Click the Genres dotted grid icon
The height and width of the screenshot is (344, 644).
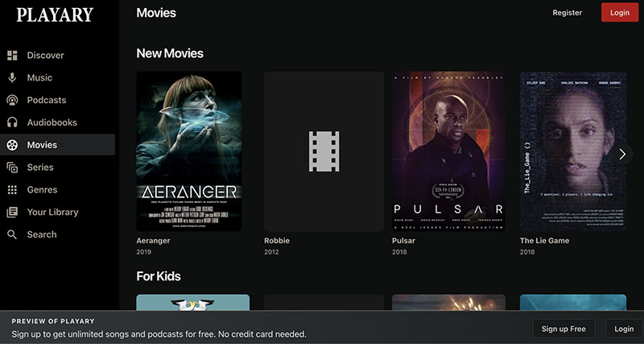(x=12, y=190)
